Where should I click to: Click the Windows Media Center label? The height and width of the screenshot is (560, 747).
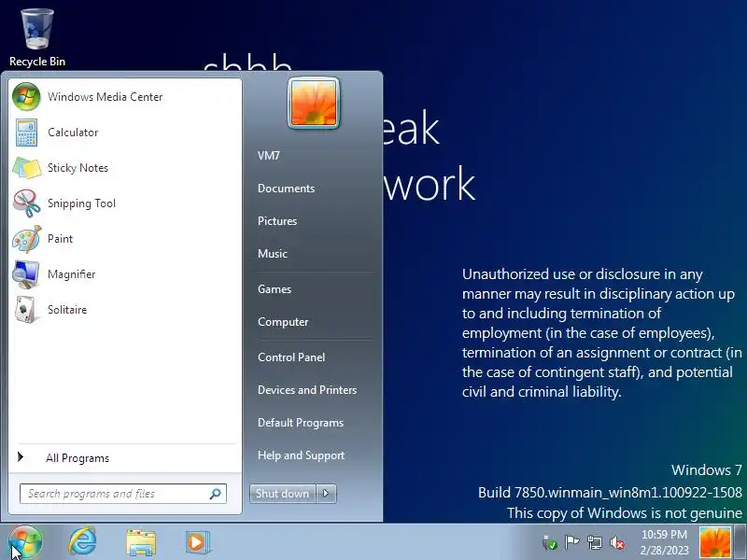106,97
